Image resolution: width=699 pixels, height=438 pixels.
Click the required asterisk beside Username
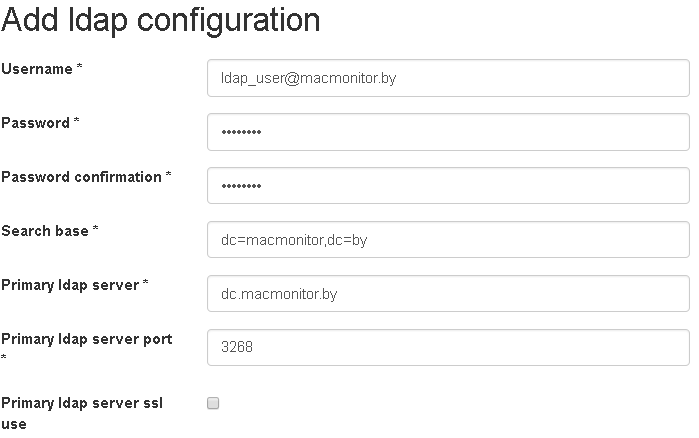tap(79, 69)
